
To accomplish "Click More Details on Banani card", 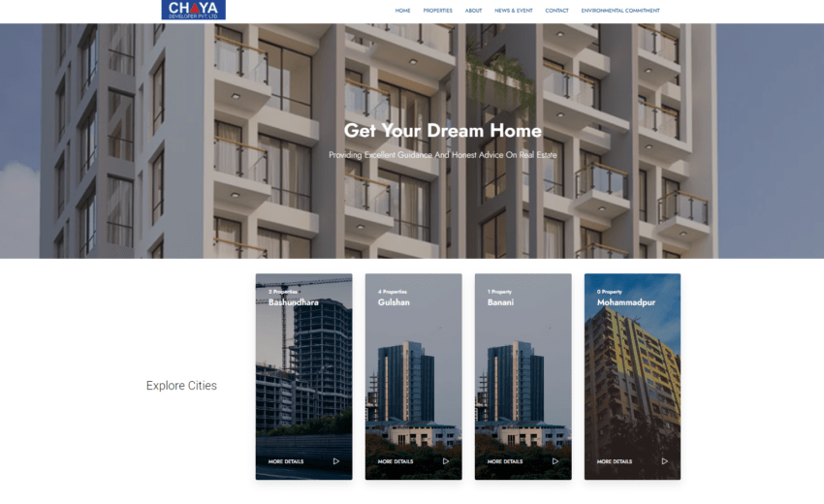I will 505,461.
